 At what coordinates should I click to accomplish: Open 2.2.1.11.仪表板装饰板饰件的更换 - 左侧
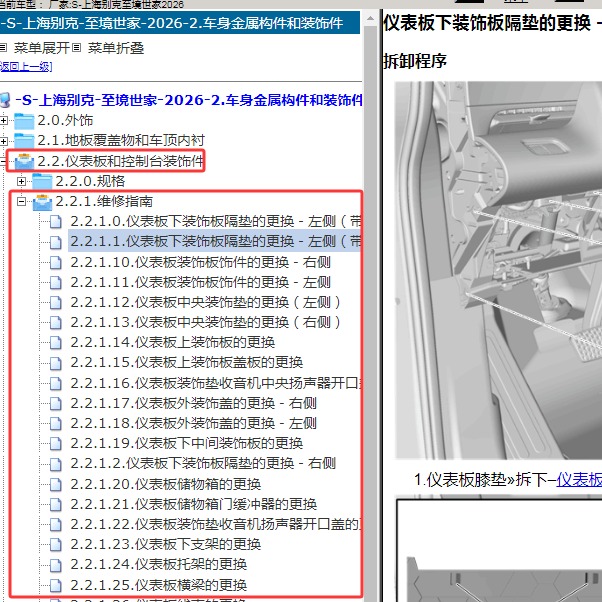(200, 282)
